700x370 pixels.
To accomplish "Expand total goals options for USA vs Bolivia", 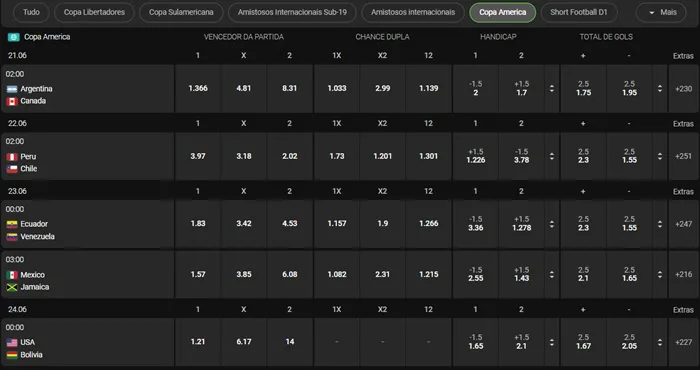I will click(x=660, y=342).
